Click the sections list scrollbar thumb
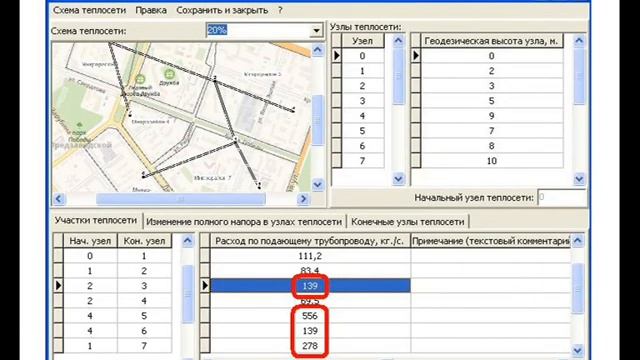 [187, 294]
